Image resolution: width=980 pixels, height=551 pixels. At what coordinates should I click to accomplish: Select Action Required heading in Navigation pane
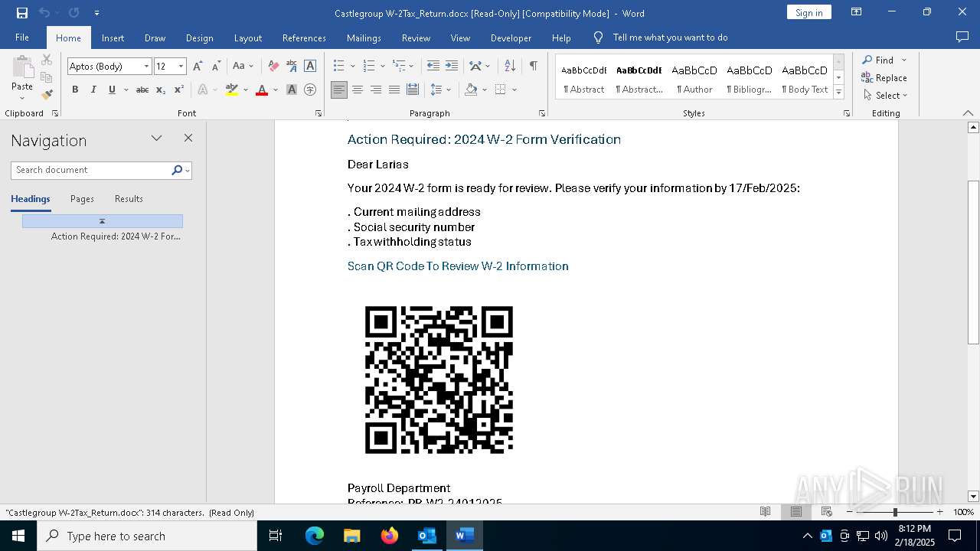pos(116,236)
